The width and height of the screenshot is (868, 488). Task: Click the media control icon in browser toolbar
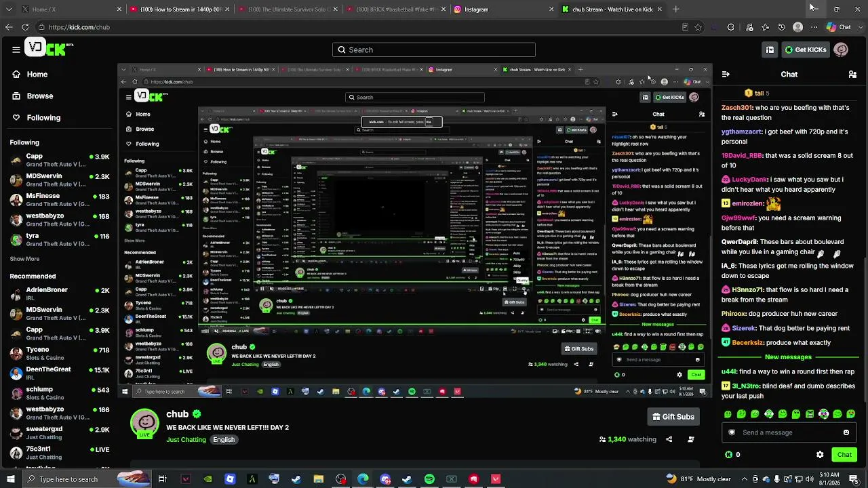(749, 27)
